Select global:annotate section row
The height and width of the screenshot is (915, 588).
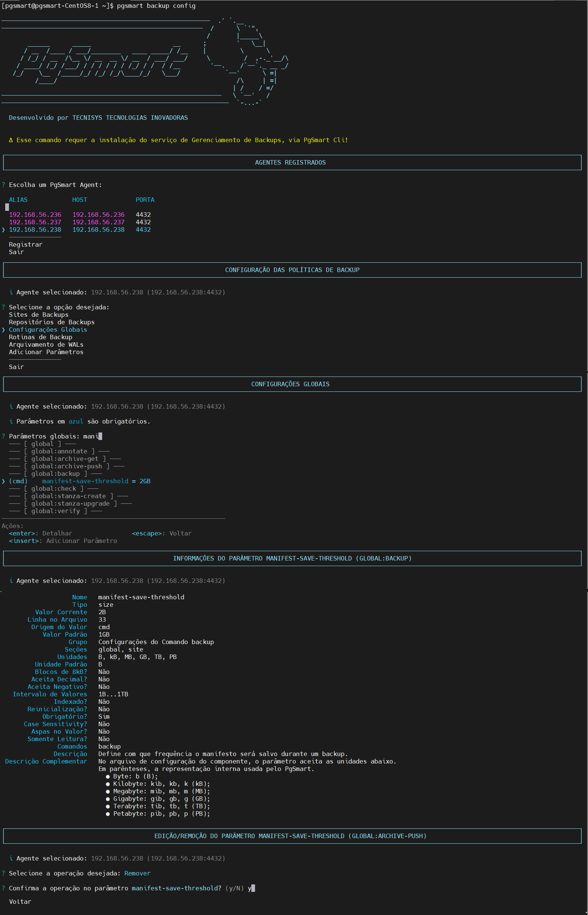[x=59, y=451]
